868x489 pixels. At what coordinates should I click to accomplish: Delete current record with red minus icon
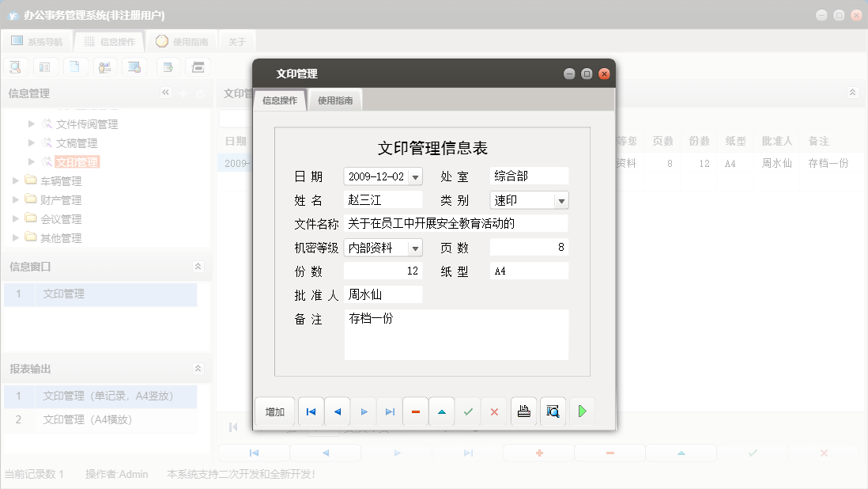tap(416, 411)
